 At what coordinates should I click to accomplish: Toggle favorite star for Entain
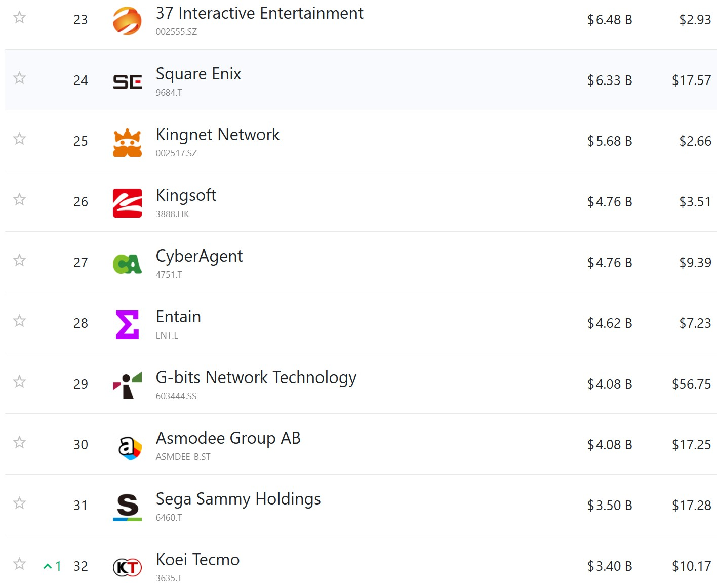pos(19,321)
